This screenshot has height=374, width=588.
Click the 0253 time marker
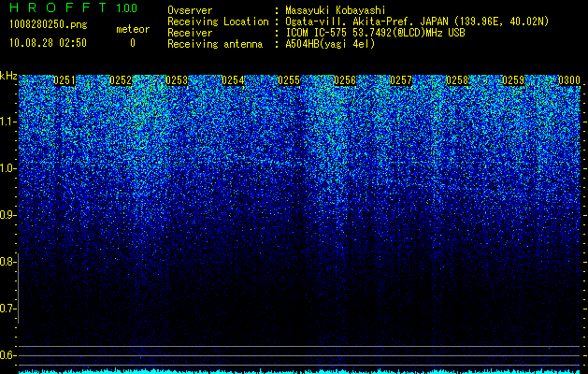pos(177,80)
